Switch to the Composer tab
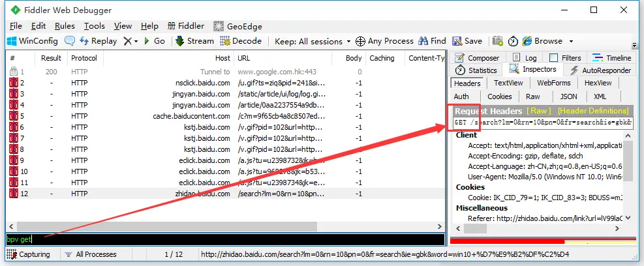644x266 pixels. 477,58
